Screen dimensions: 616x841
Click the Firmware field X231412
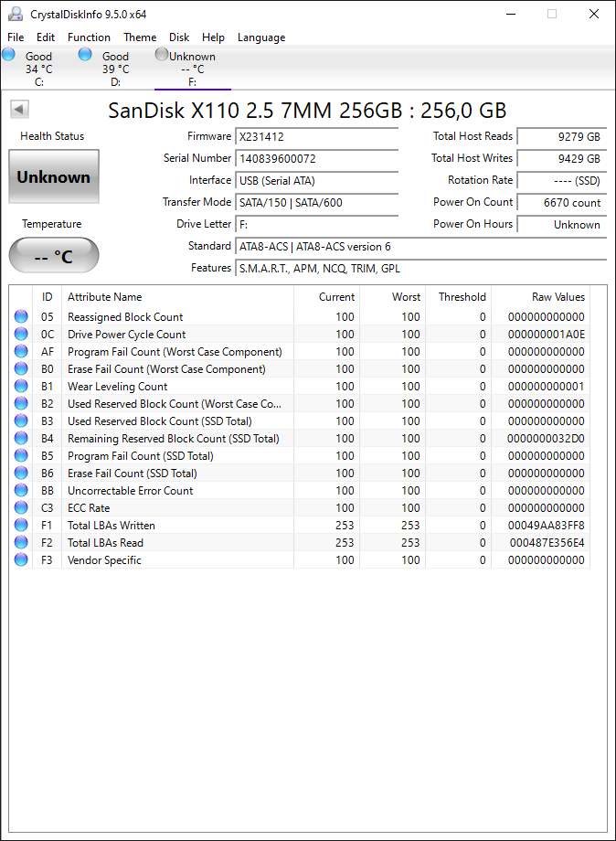317,137
